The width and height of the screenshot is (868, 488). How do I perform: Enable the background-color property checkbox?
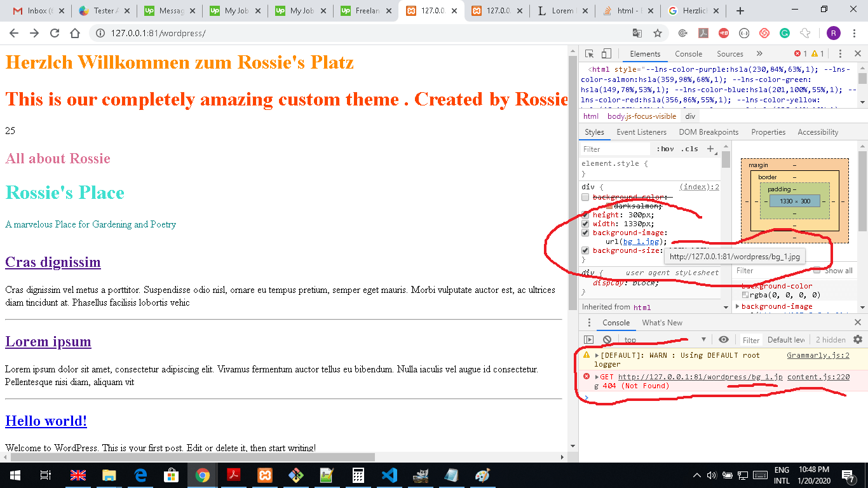click(585, 197)
